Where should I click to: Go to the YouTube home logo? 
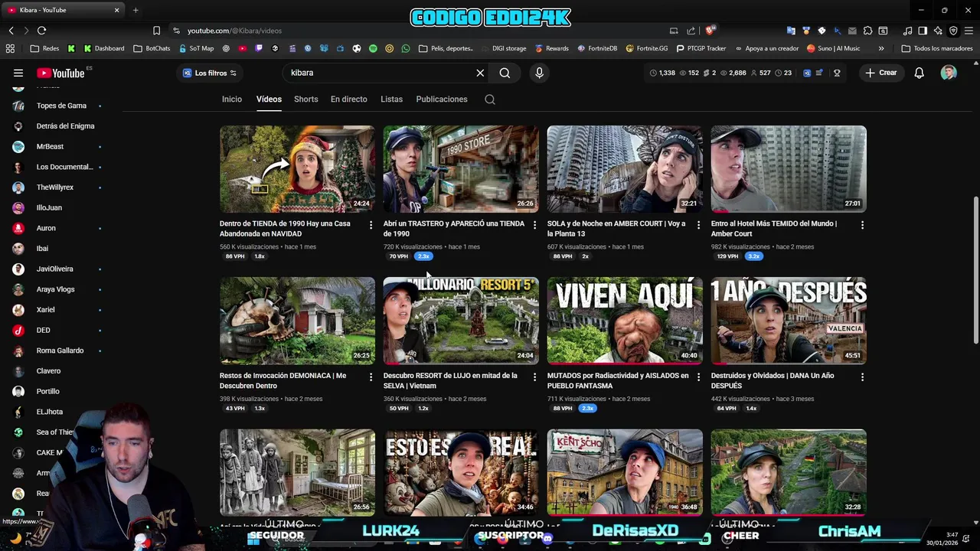tap(61, 73)
